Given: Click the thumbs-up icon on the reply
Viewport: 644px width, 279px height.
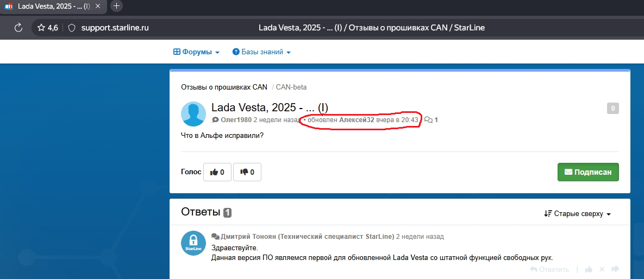Looking at the screenshot, I should click(x=588, y=270).
